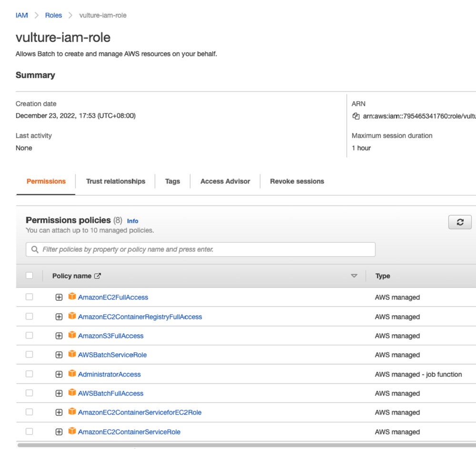This screenshot has width=476, height=449.
Task: Expand the AWSBatchFullAccess policy row
Action: (59, 393)
